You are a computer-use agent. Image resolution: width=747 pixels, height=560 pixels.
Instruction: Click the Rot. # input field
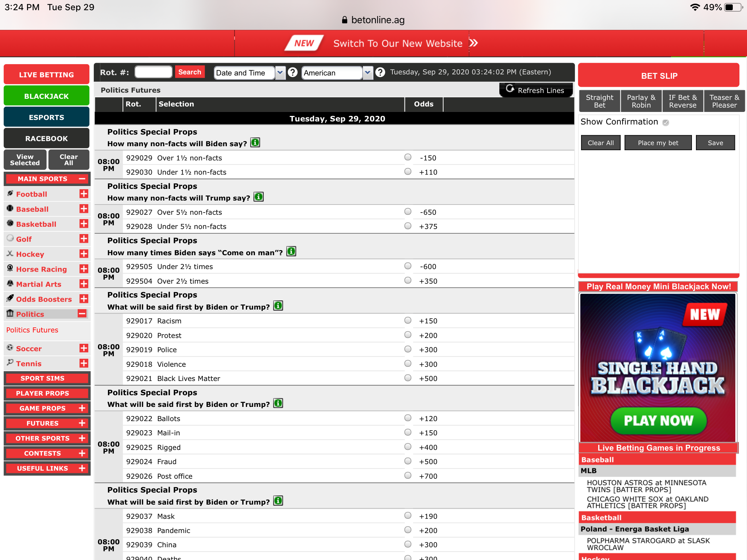(153, 72)
